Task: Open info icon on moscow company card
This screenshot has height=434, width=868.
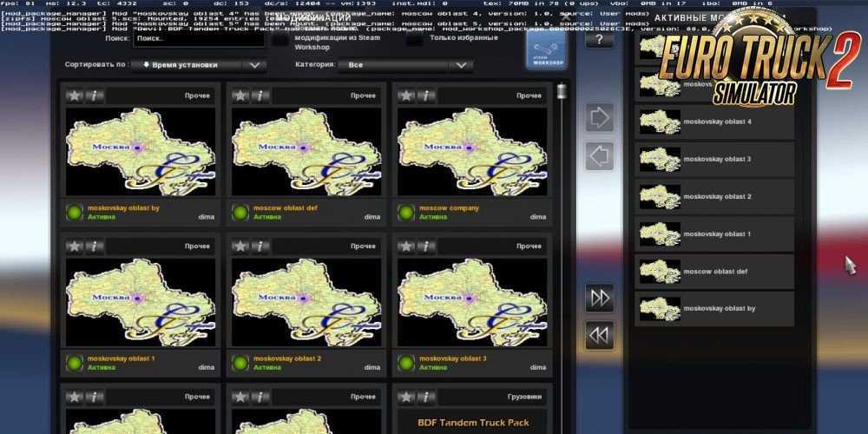Action: 427,95
